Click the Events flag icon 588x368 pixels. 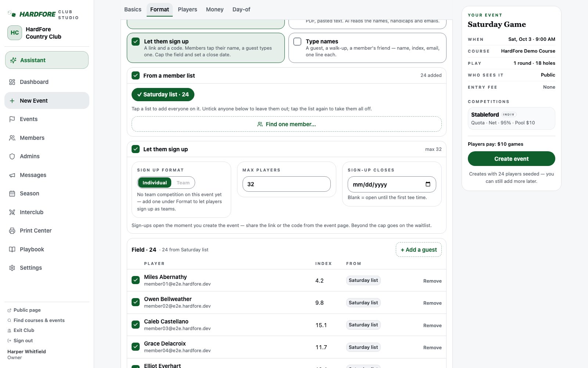pos(12,119)
